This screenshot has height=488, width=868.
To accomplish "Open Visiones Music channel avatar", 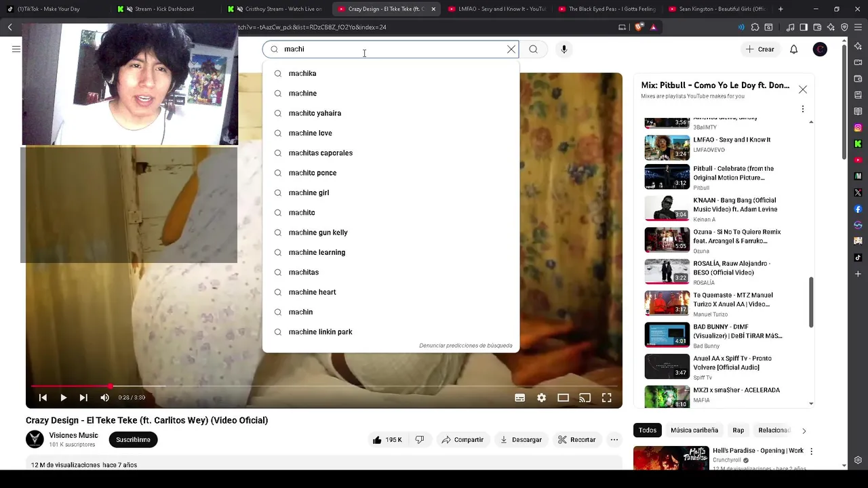I will pyautogui.click(x=35, y=439).
